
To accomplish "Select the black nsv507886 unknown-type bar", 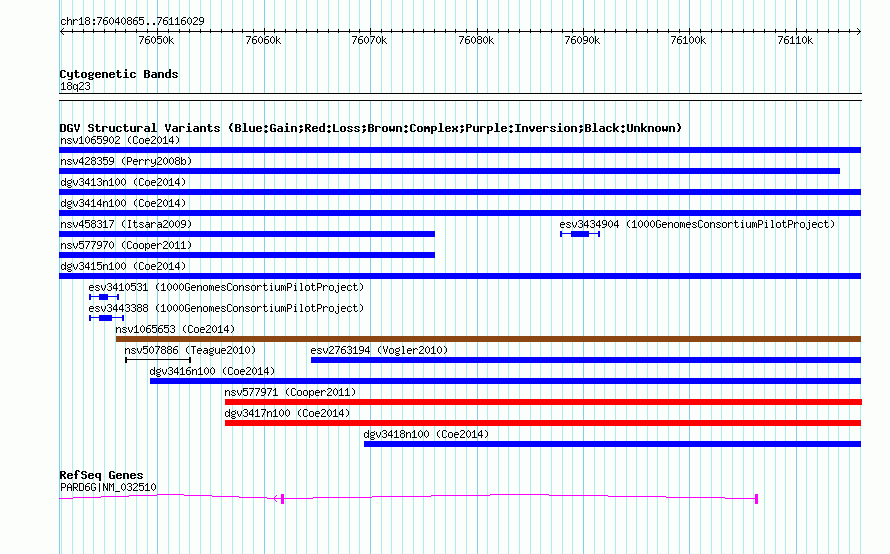I will tap(158, 360).
